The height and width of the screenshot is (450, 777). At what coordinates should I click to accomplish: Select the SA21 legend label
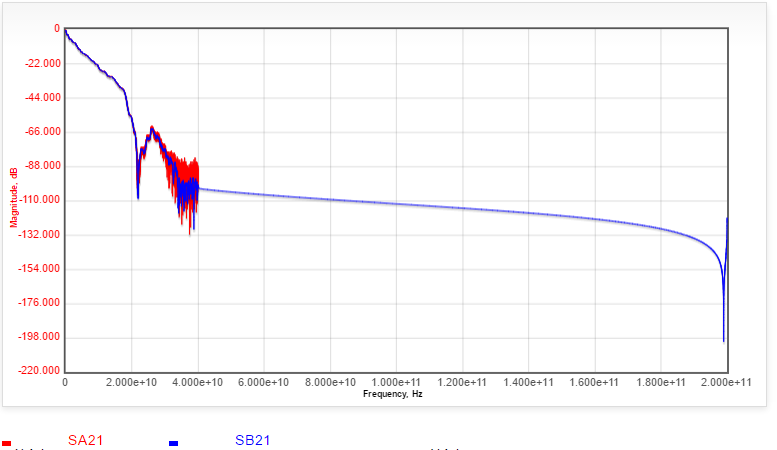pyautogui.click(x=87, y=440)
